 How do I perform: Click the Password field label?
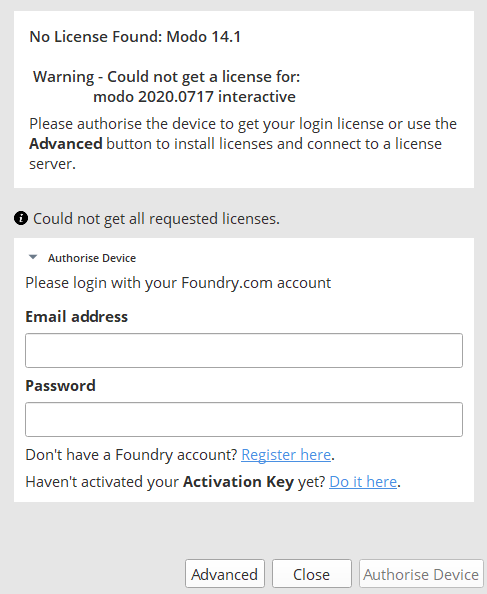[60, 386]
